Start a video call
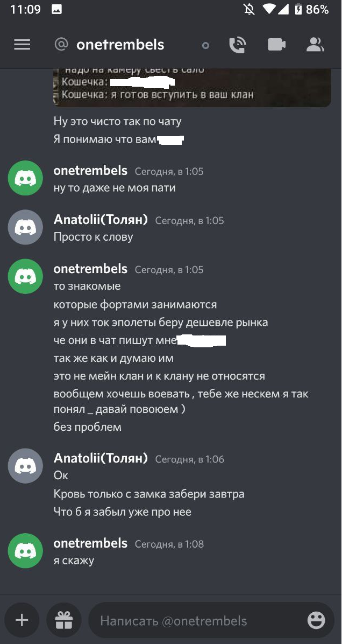Image resolution: width=342 pixels, height=644 pixels. pyautogui.click(x=276, y=45)
